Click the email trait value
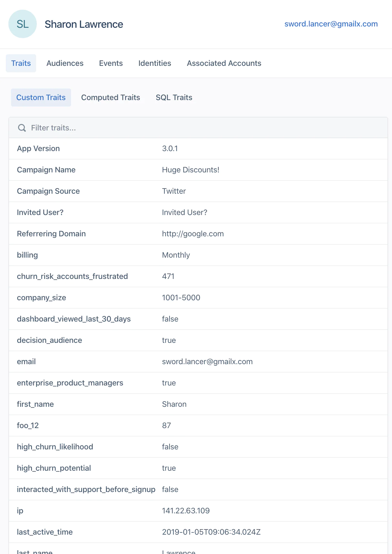The width and height of the screenshot is (392, 554). pos(207,362)
